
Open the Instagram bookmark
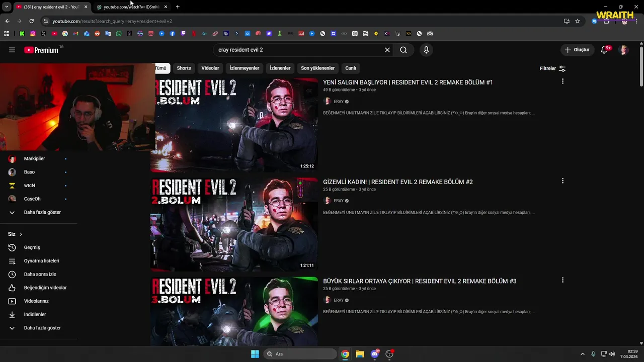tap(33, 34)
